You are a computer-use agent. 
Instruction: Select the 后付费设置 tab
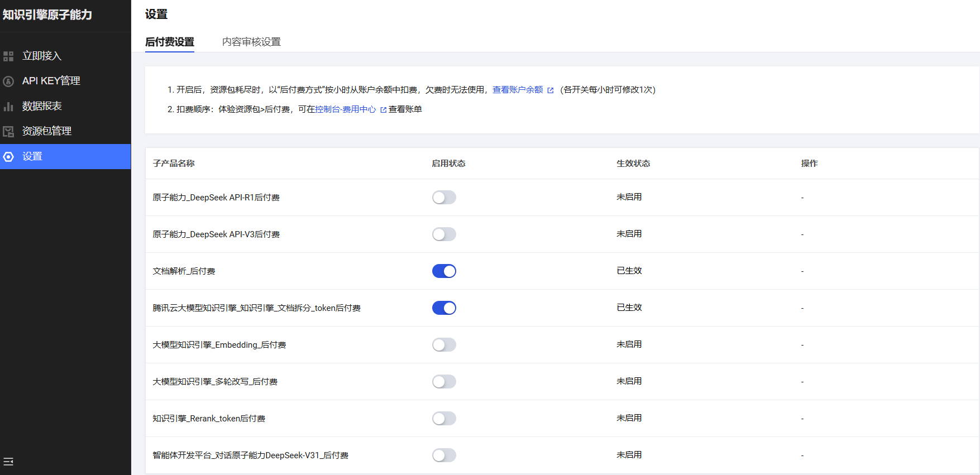[x=170, y=42]
